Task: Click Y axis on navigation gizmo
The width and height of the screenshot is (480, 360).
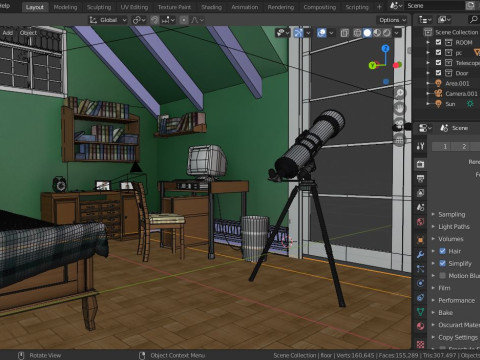Action: tap(372, 66)
